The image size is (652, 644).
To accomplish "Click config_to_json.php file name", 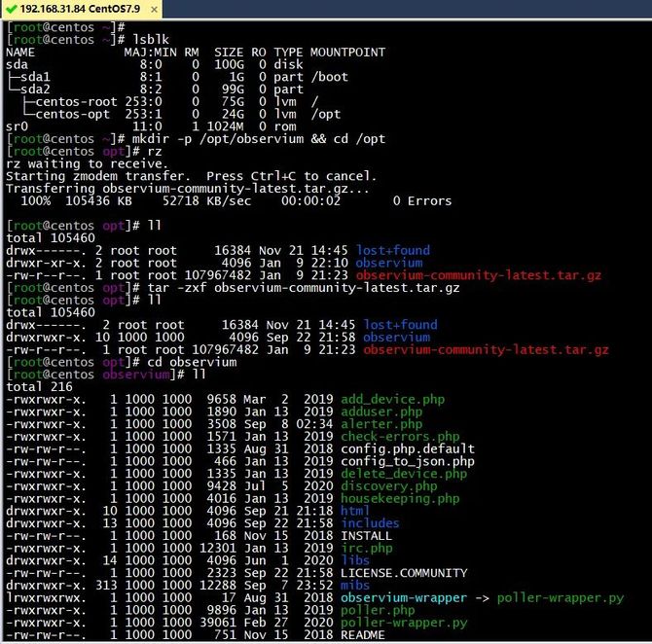I will [x=408, y=461].
